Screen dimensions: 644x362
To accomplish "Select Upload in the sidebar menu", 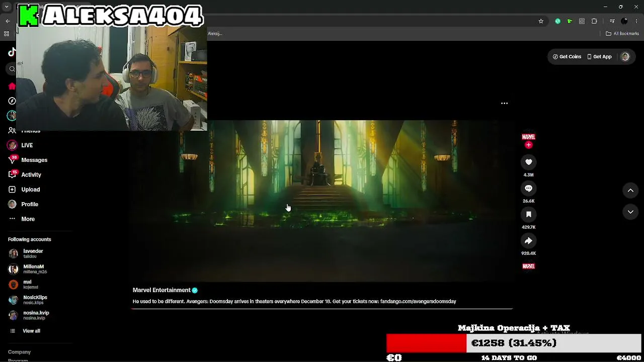I will [31, 190].
